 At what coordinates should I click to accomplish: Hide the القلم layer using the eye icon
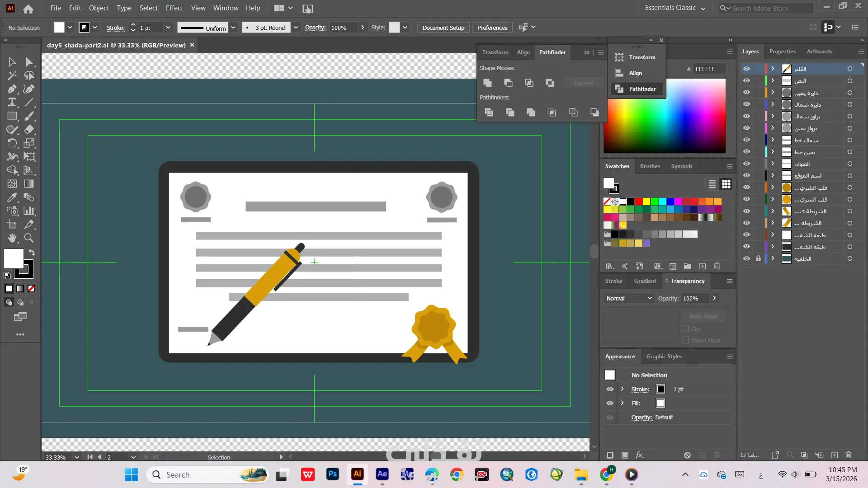tap(746, 69)
